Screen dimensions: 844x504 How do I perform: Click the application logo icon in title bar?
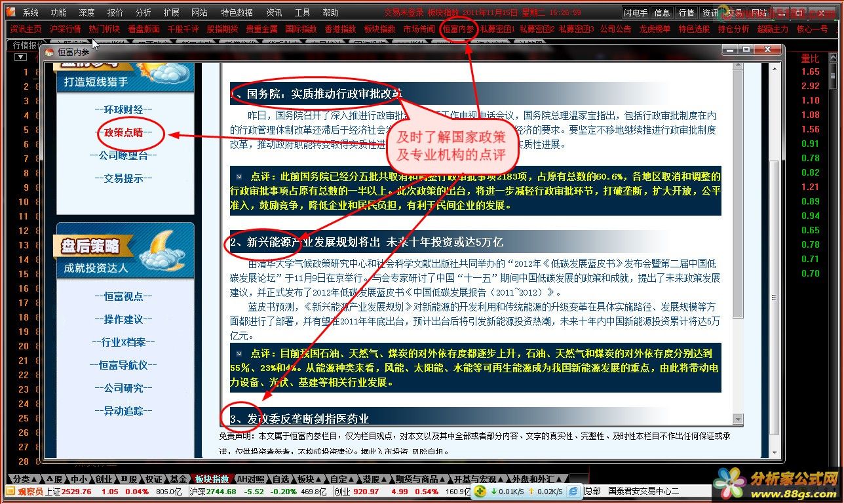point(10,12)
